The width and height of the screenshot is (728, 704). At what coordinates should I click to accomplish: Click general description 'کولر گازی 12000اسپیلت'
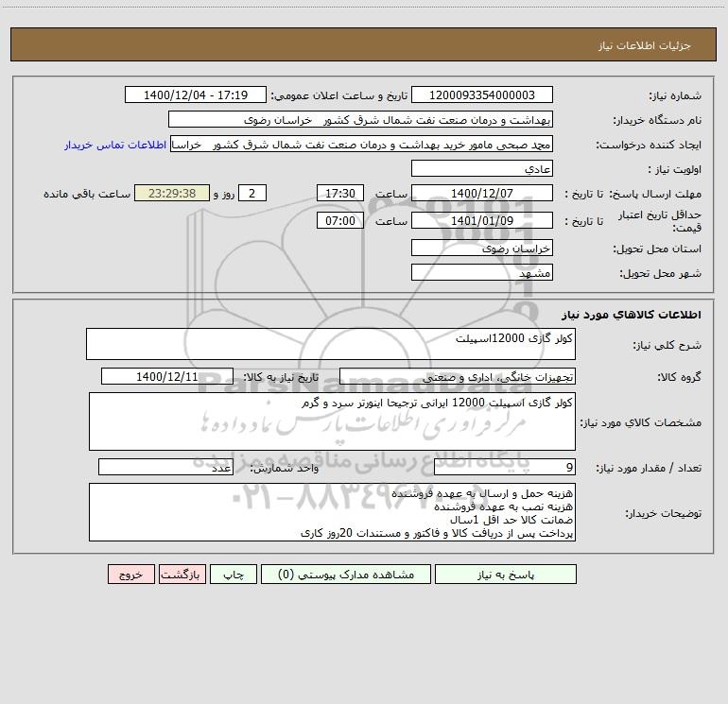(331, 344)
